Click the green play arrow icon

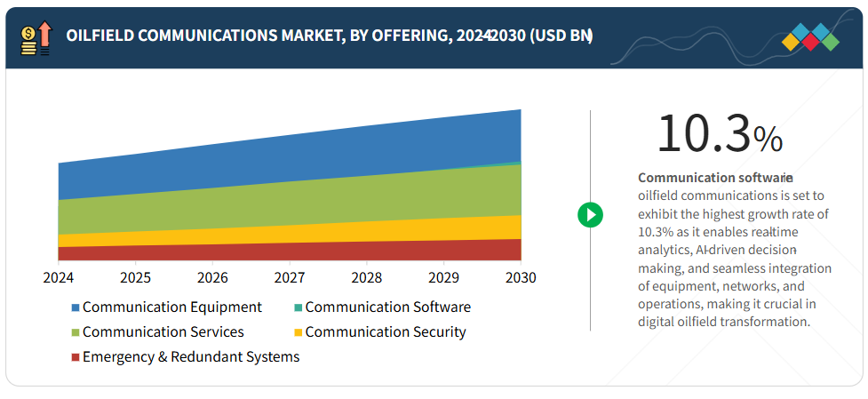[590, 214]
